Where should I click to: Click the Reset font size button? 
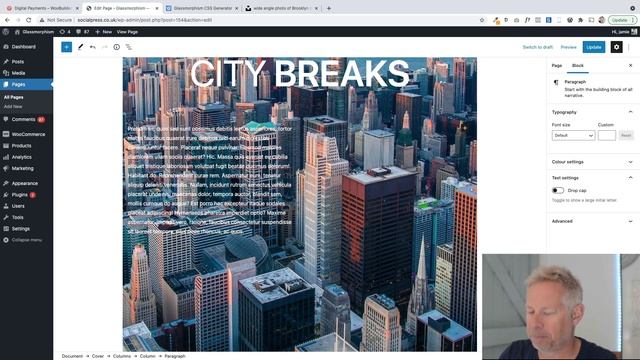626,136
